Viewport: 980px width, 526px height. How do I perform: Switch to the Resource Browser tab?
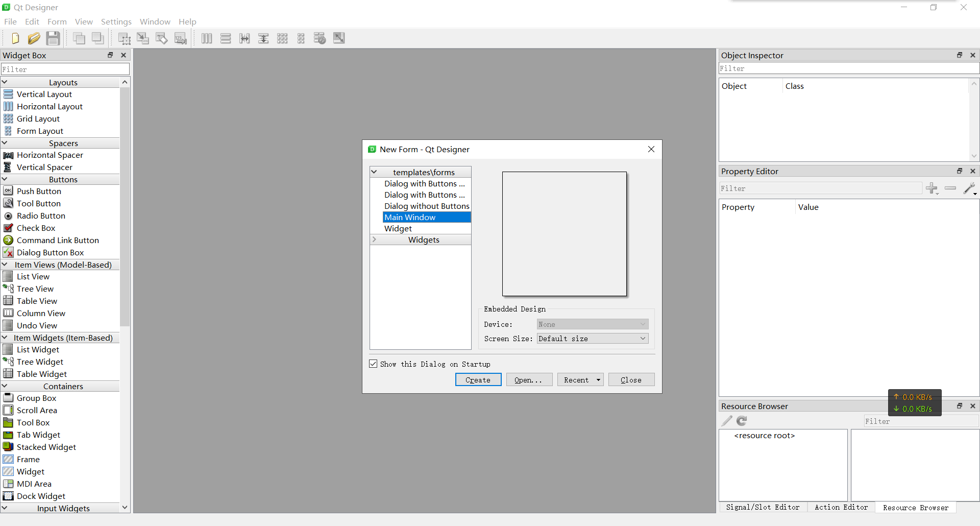coord(916,508)
